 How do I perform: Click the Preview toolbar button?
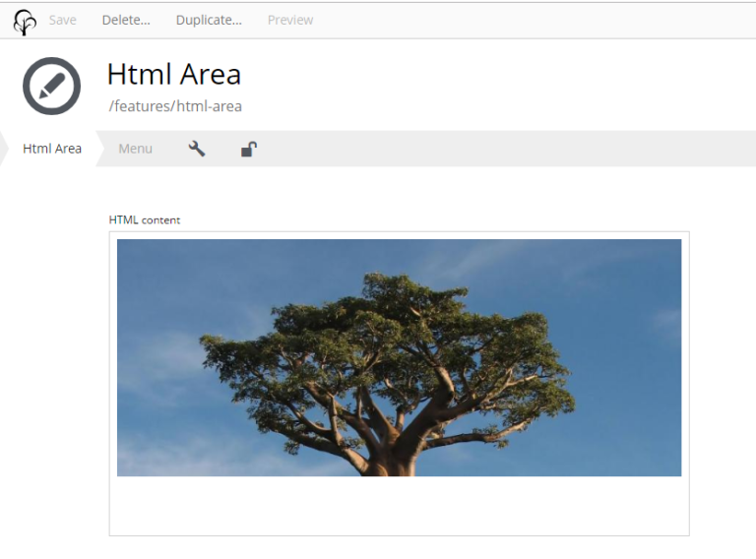click(290, 20)
